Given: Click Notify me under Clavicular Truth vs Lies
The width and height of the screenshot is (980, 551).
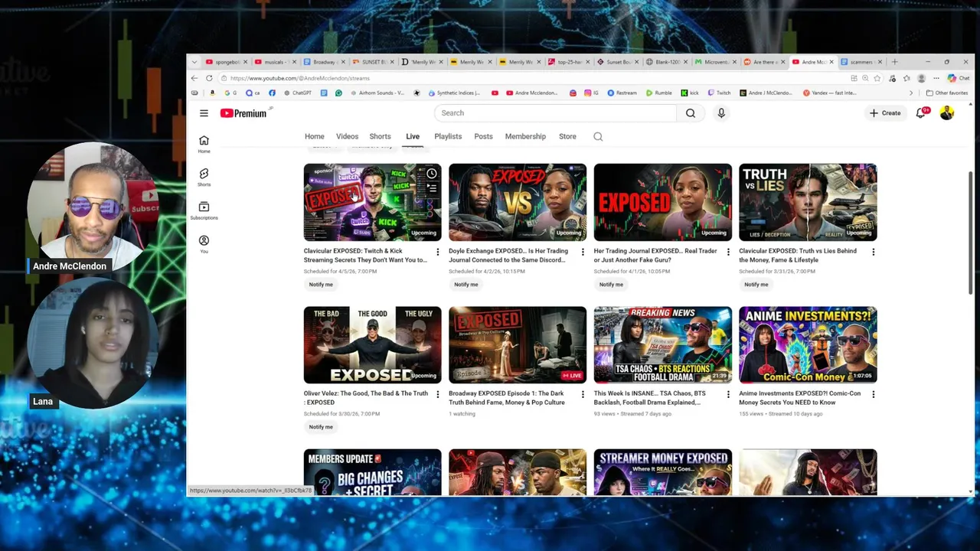Looking at the screenshot, I should click(x=756, y=285).
